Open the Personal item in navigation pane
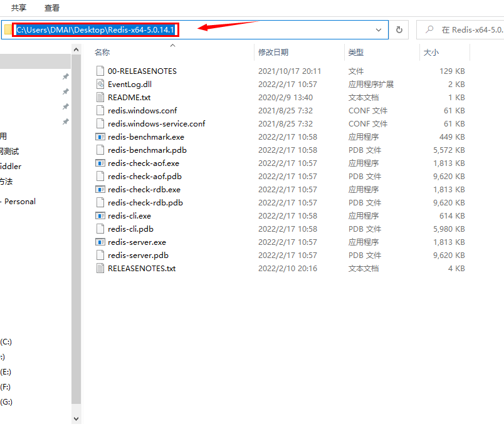Image resolution: width=504 pixels, height=439 pixels. (x=20, y=202)
